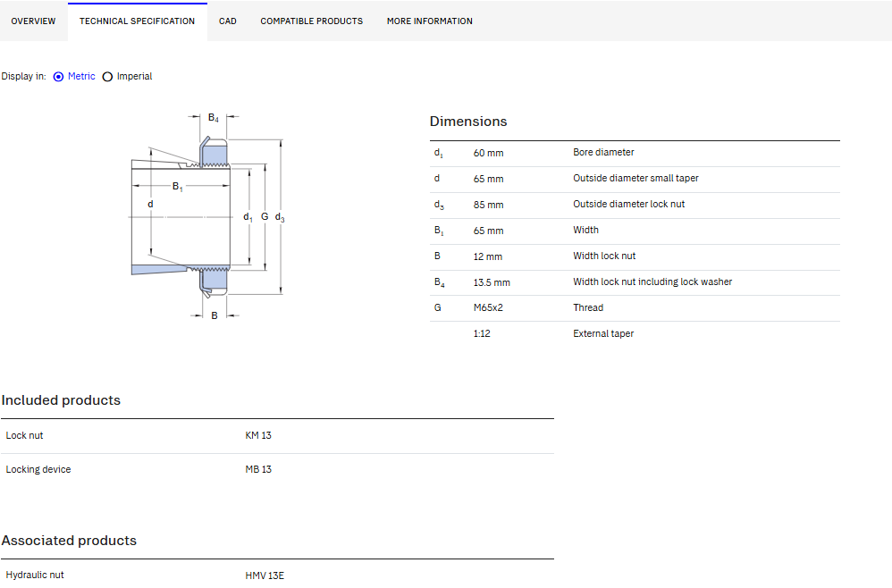Viewport: 892px width, 588px height.
Task: Click the 'Outside diameter small taper' label
Action: (x=636, y=178)
